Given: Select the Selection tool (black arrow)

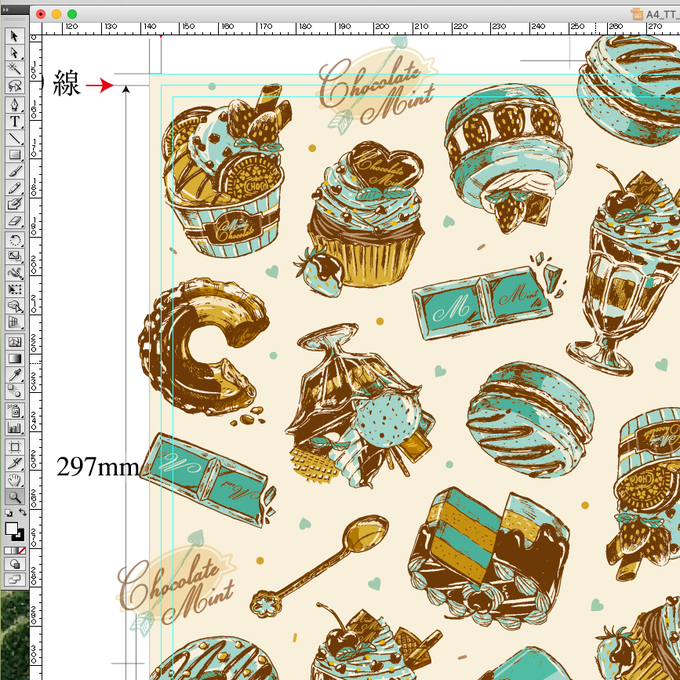Looking at the screenshot, I should point(14,36).
